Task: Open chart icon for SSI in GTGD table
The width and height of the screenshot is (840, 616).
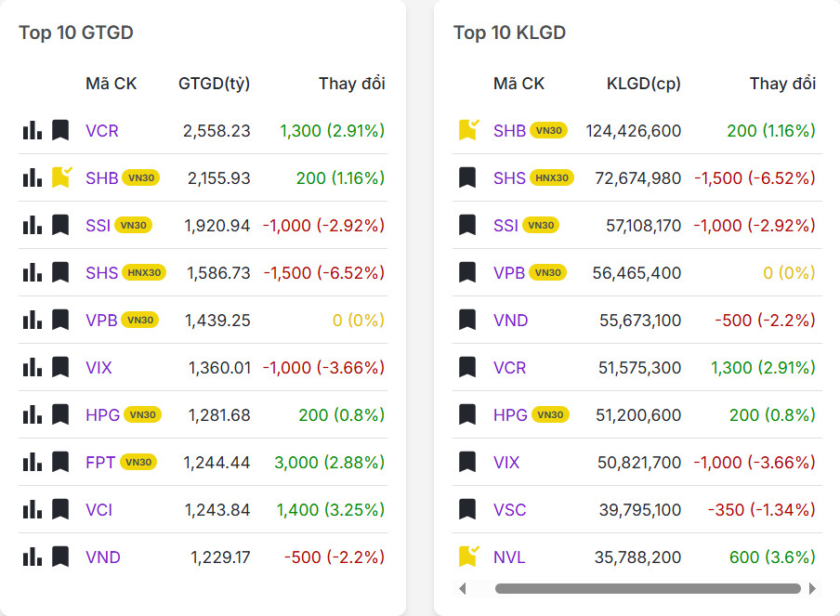Action: point(33,225)
